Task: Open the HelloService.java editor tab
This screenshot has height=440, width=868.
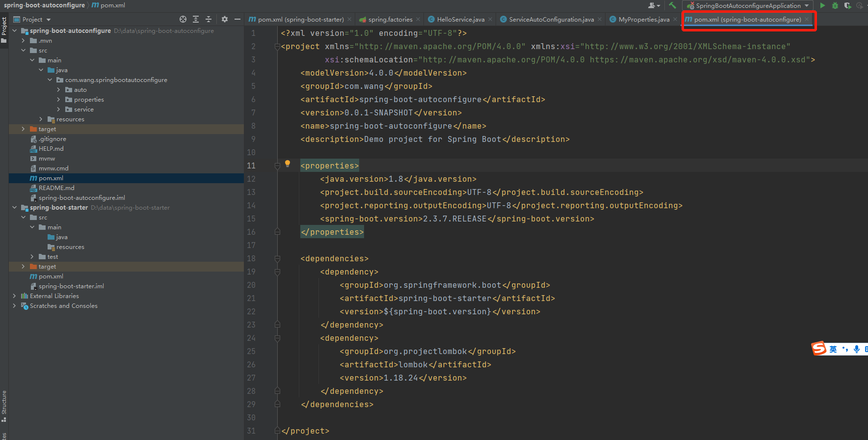Action: pyautogui.click(x=460, y=19)
